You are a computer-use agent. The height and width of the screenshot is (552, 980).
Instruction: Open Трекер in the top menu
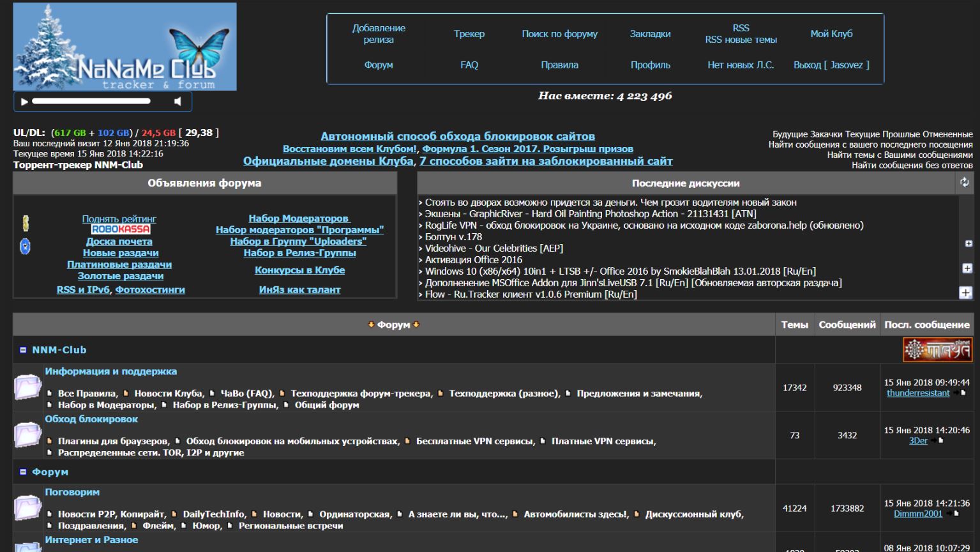click(469, 34)
